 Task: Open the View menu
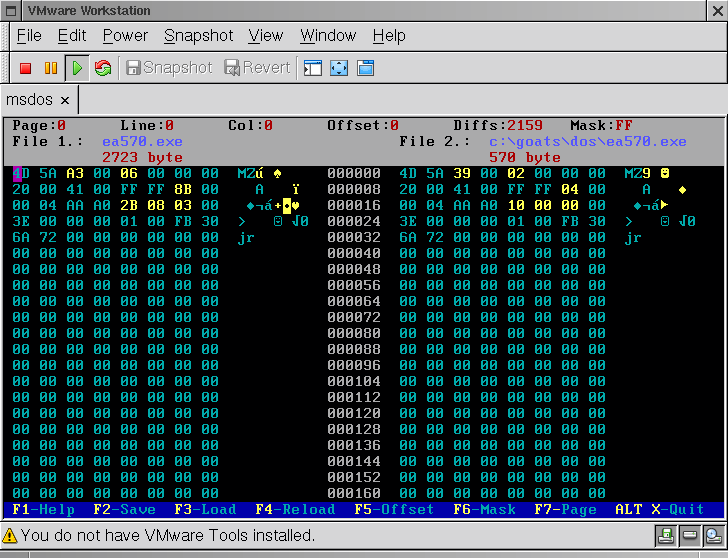point(266,36)
